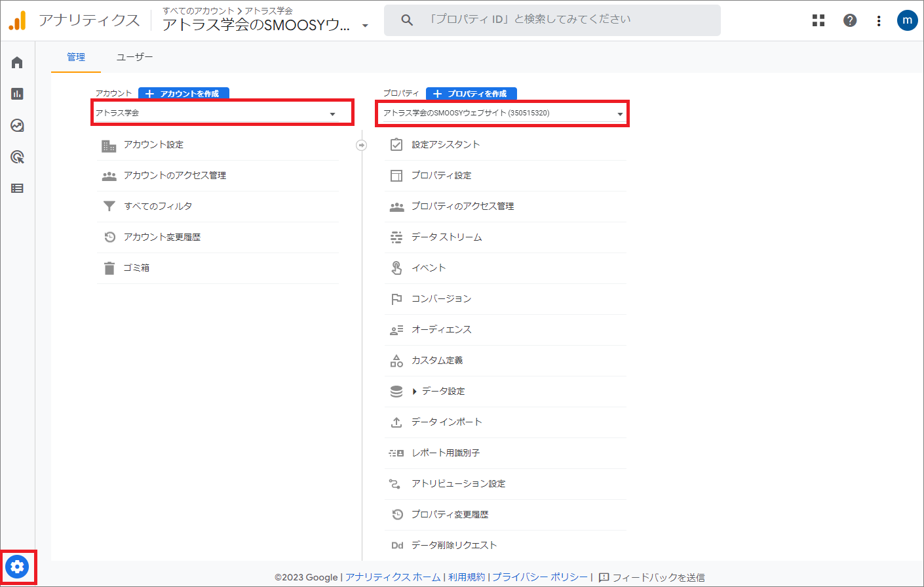Click the Admin gear icon

[x=17, y=567]
